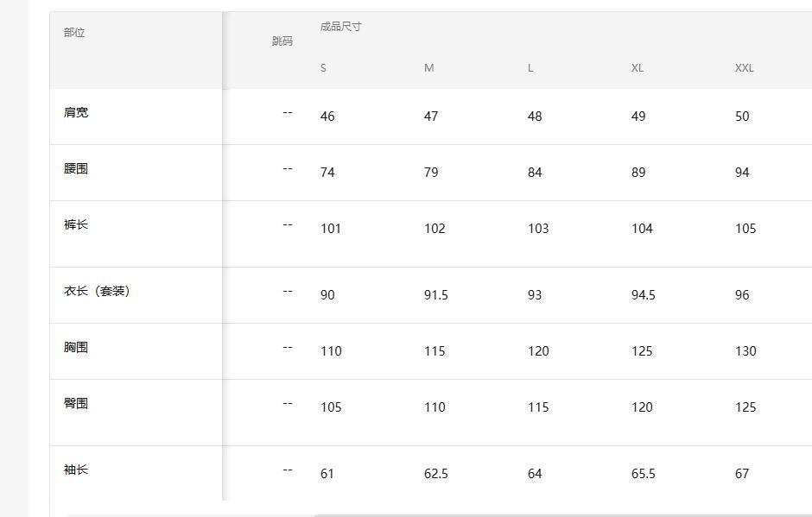Select the XL size column header

tap(637, 68)
